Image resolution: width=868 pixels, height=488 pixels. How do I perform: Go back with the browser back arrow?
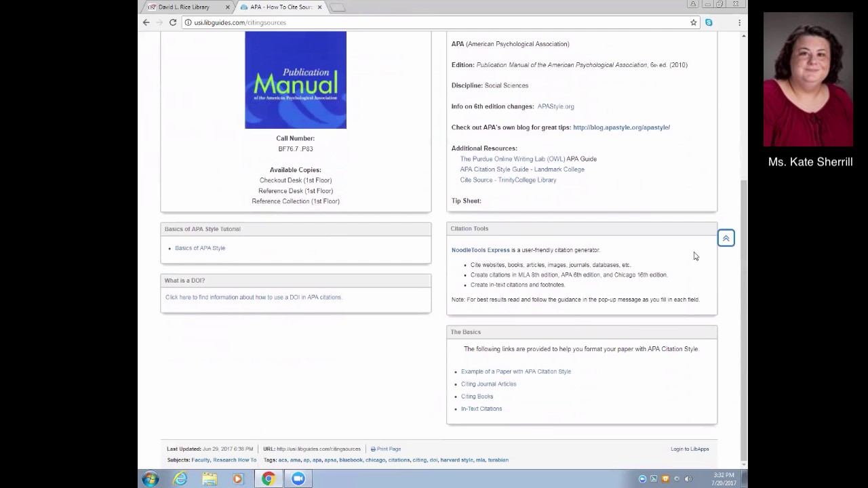(x=146, y=22)
